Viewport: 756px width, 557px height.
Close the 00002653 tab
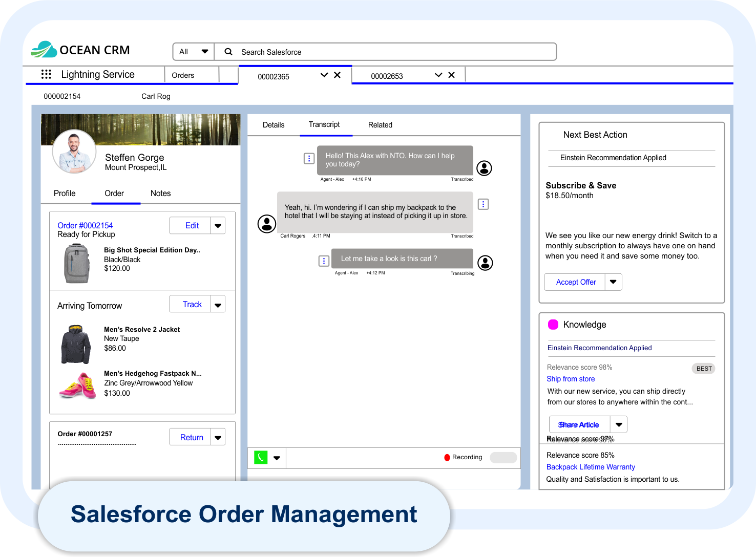coord(451,75)
